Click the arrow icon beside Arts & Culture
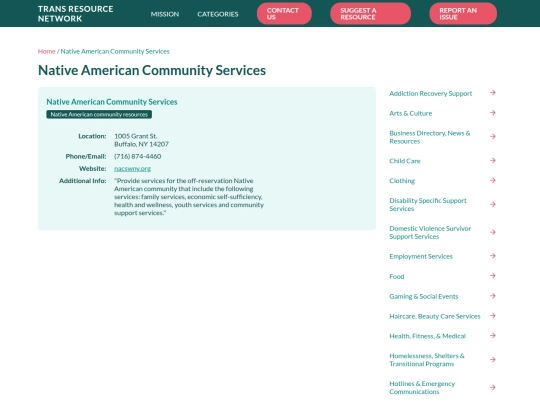Image resolution: width=540 pixels, height=405 pixels. coord(493,113)
